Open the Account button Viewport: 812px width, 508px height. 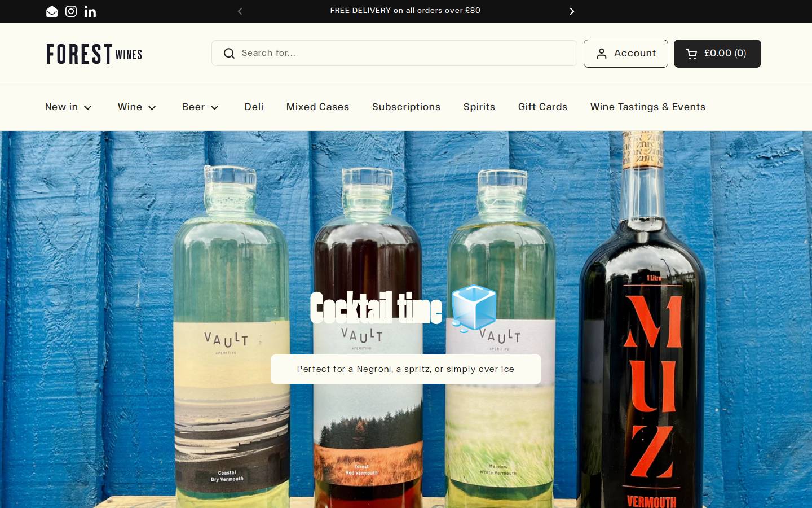pos(626,54)
